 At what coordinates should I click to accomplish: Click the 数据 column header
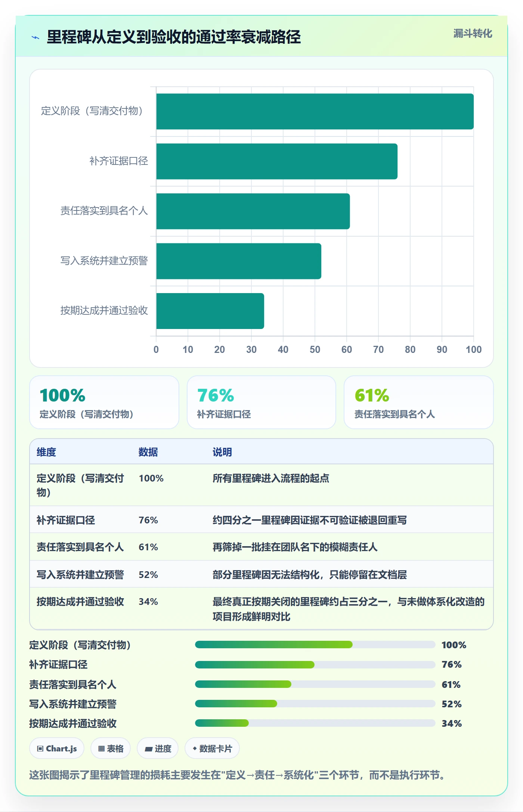tap(148, 452)
